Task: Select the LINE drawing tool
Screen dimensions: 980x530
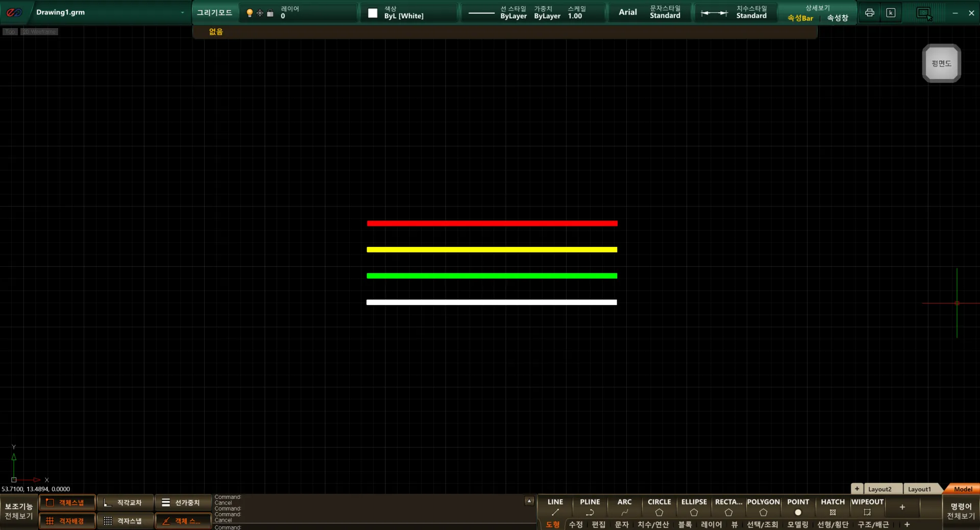Action: [x=555, y=507]
